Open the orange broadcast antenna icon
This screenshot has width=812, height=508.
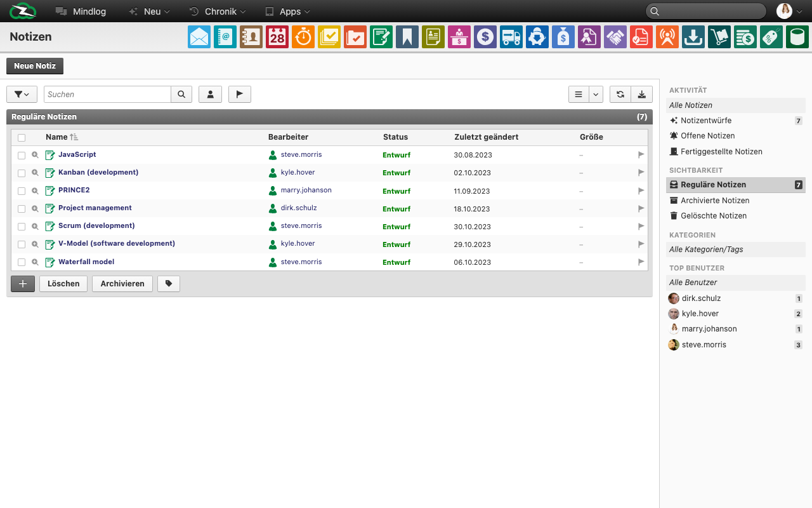tap(667, 37)
